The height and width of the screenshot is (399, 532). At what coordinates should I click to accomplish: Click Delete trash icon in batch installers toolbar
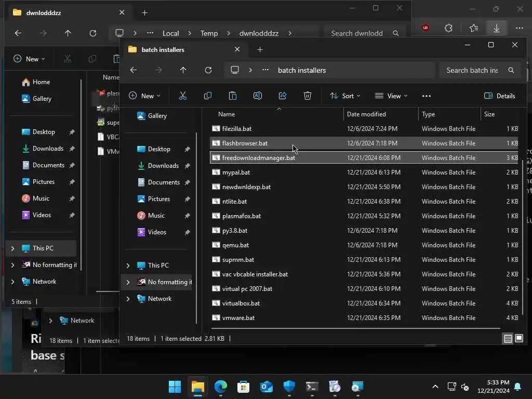tap(308, 96)
